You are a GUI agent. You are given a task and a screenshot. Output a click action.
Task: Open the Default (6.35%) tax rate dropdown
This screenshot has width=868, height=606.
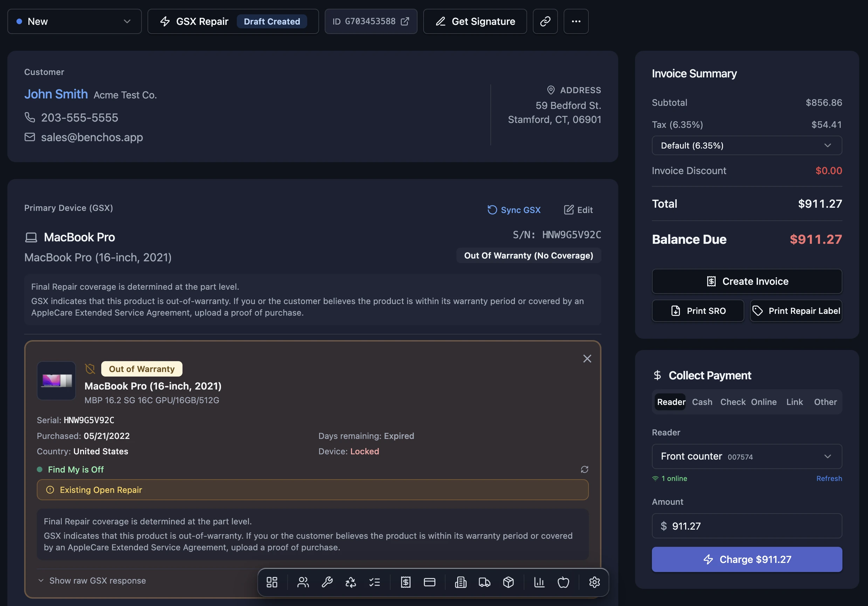click(747, 146)
